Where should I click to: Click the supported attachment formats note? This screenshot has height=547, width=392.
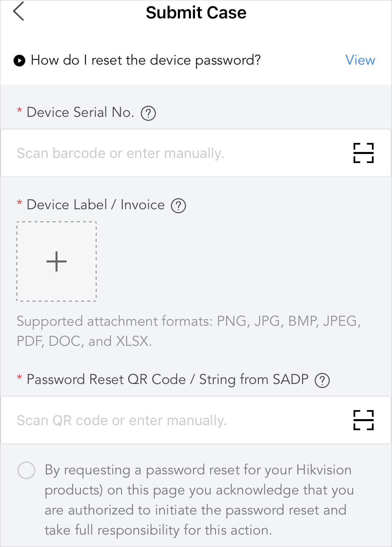(x=189, y=331)
